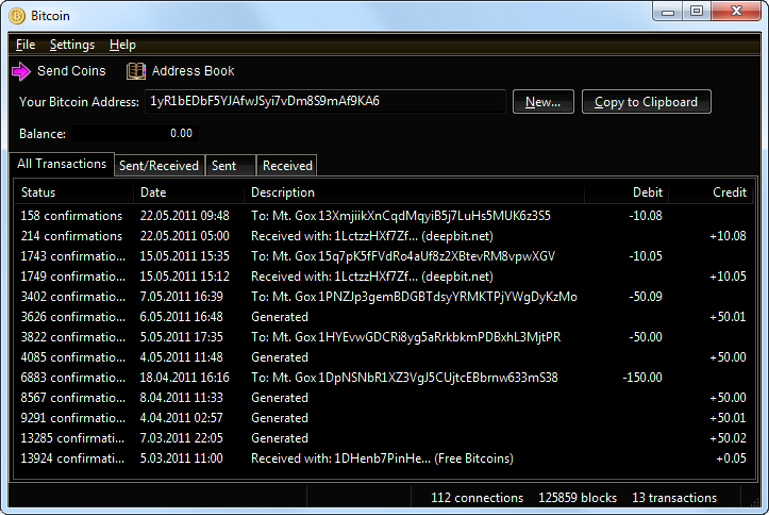This screenshot has height=515, width=769.
Task: Click 'Generated' in the 6.05.2011 16:48 row
Action: coord(280,317)
